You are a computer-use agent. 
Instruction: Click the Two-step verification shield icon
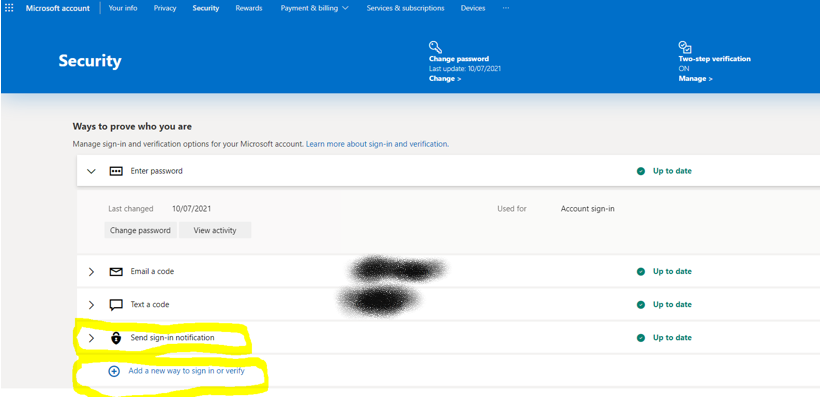(685, 48)
